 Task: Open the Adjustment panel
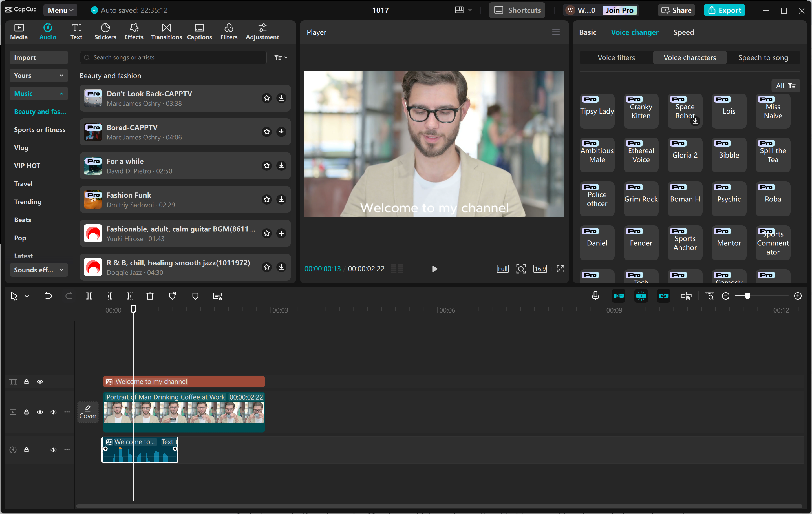pyautogui.click(x=262, y=32)
